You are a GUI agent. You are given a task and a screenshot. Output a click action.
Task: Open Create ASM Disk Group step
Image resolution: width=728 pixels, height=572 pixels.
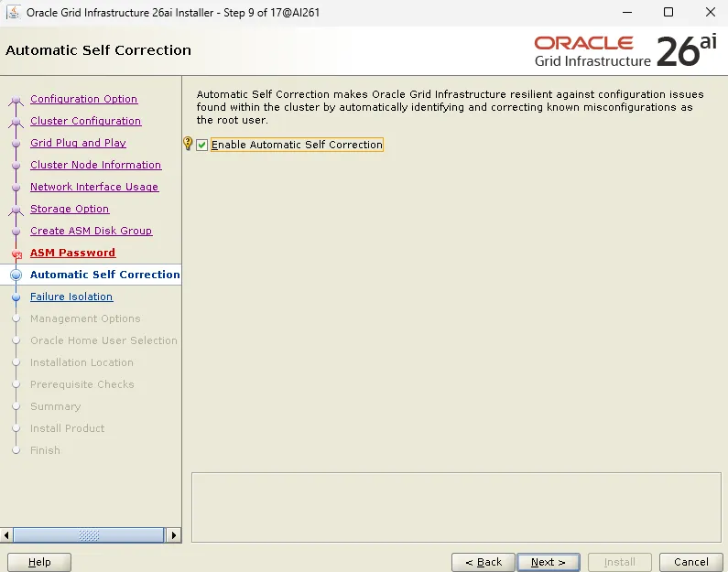(91, 231)
